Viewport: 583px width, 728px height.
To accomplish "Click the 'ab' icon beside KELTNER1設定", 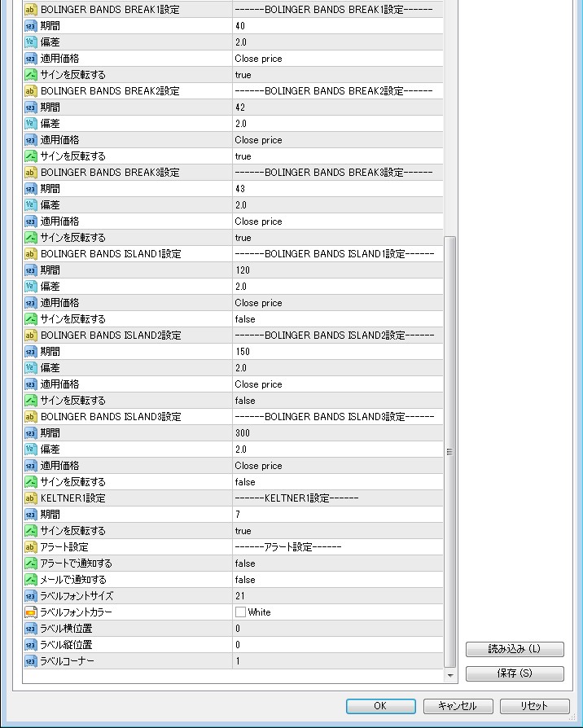I will [31, 498].
